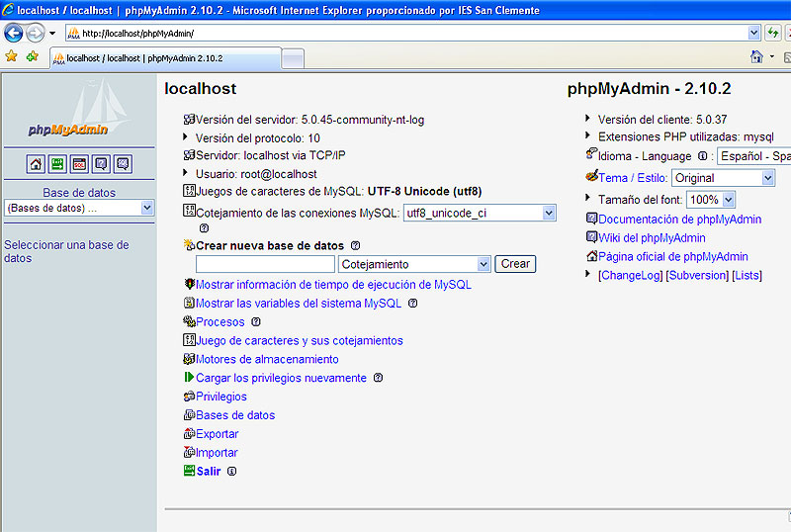Viewport: 791px width, 532px height.
Task: Open the Importar link
Action: coord(217,453)
